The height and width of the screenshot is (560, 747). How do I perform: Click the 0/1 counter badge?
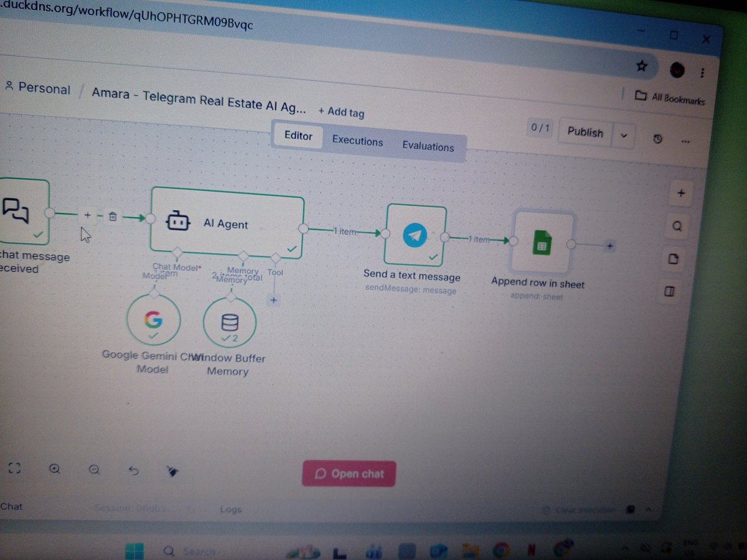coord(540,128)
